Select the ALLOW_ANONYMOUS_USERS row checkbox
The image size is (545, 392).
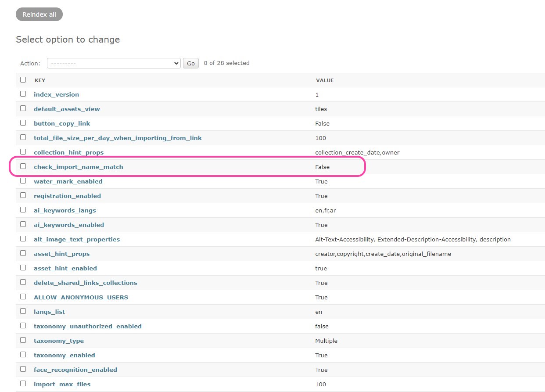[23, 297]
